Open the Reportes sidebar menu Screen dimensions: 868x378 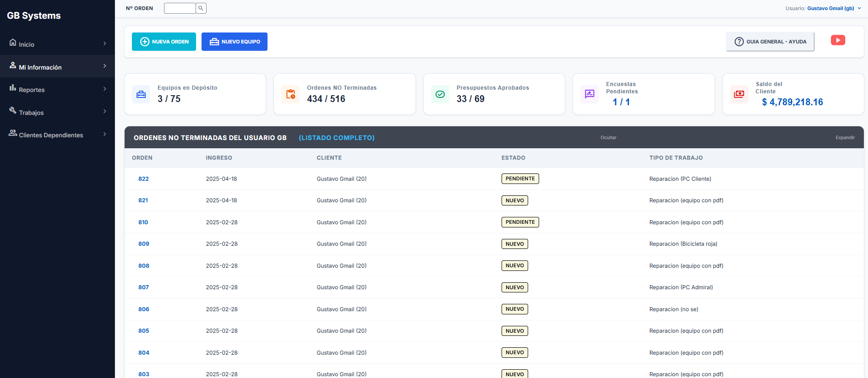(57, 89)
